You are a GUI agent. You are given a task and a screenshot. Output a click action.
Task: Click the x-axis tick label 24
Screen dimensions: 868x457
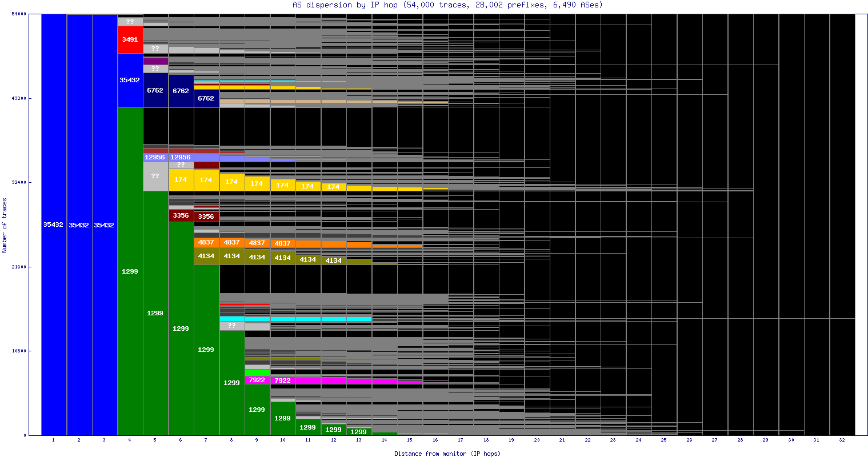(638, 440)
